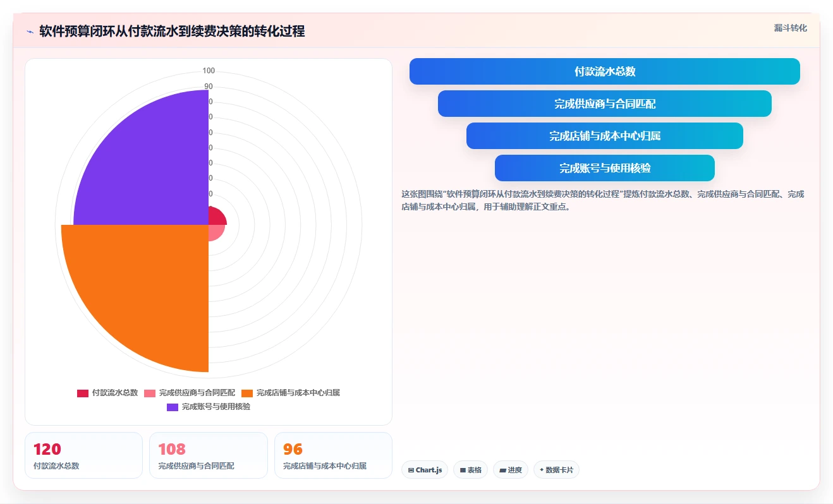The height and width of the screenshot is (504, 833).
Task: Click the lightning icon beside the title
Action: (x=30, y=32)
